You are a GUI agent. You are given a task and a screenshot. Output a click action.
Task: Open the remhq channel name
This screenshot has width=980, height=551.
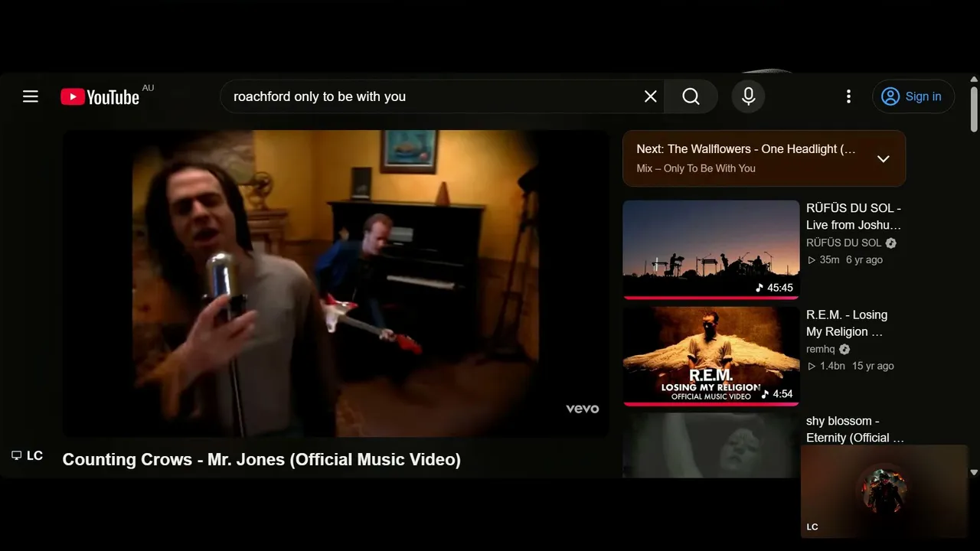coord(821,349)
